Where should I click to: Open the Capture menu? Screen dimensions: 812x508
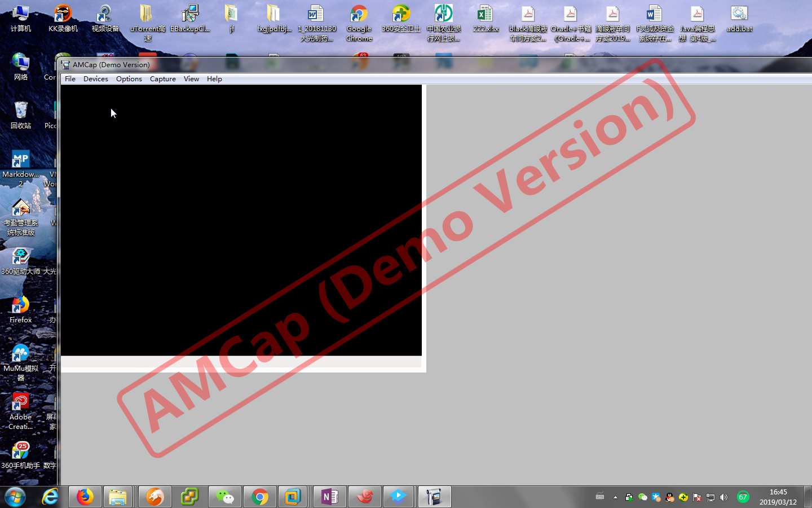click(x=162, y=79)
